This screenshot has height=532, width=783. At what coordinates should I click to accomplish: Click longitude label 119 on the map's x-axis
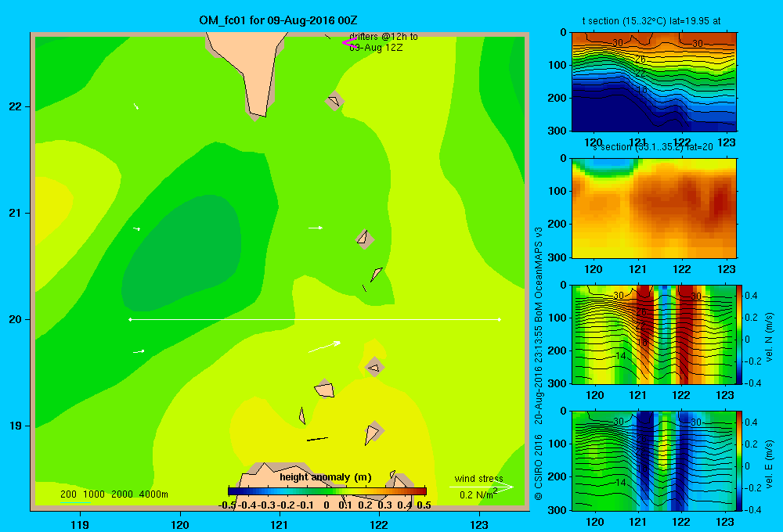81,524
